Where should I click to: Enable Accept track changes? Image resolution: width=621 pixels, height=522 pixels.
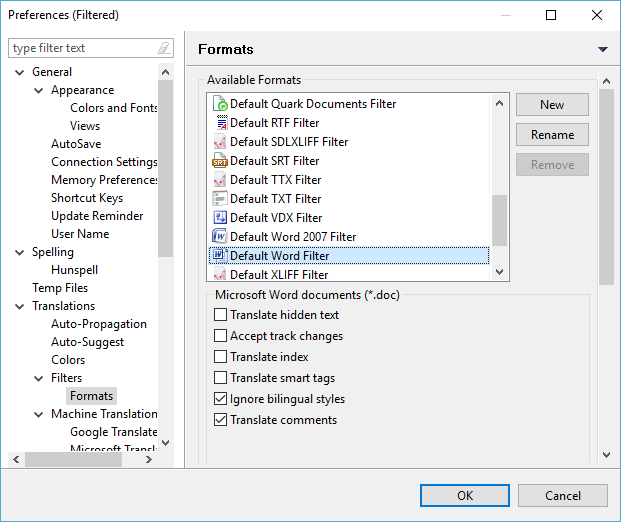pyautogui.click(x=220, y=336)
